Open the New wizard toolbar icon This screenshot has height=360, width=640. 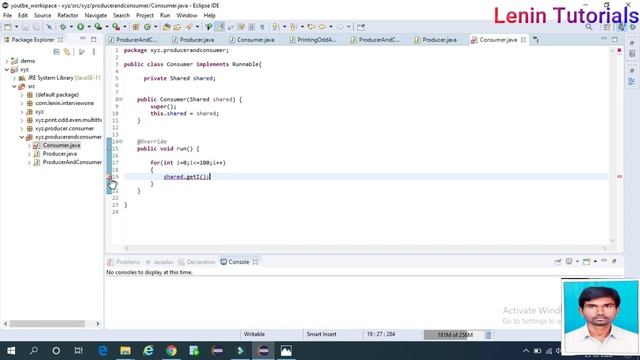pyautogui.click(x=8, y=27)
